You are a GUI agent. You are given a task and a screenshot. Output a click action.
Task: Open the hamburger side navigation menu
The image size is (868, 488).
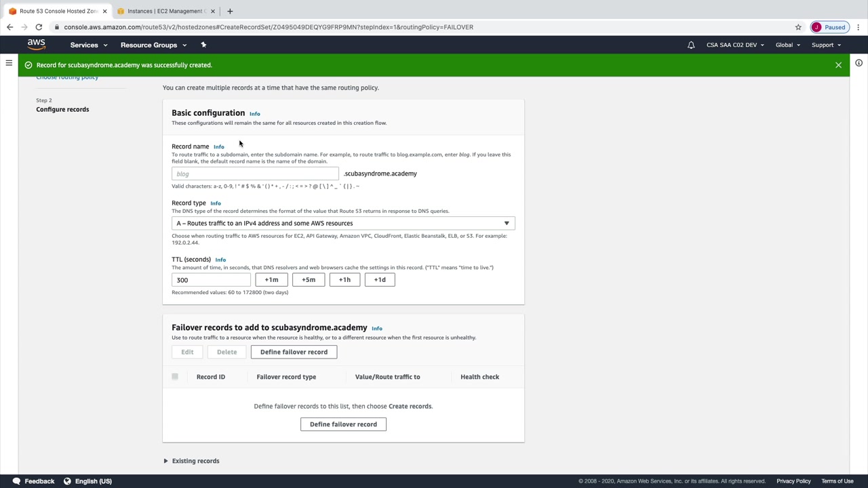pos(9,63)
